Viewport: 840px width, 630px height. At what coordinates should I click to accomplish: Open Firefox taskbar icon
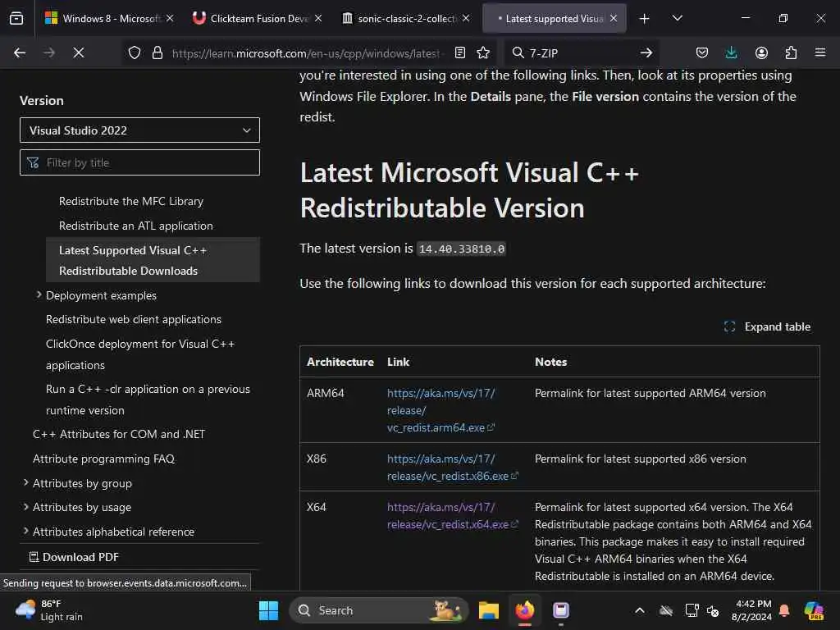(525, 610)
